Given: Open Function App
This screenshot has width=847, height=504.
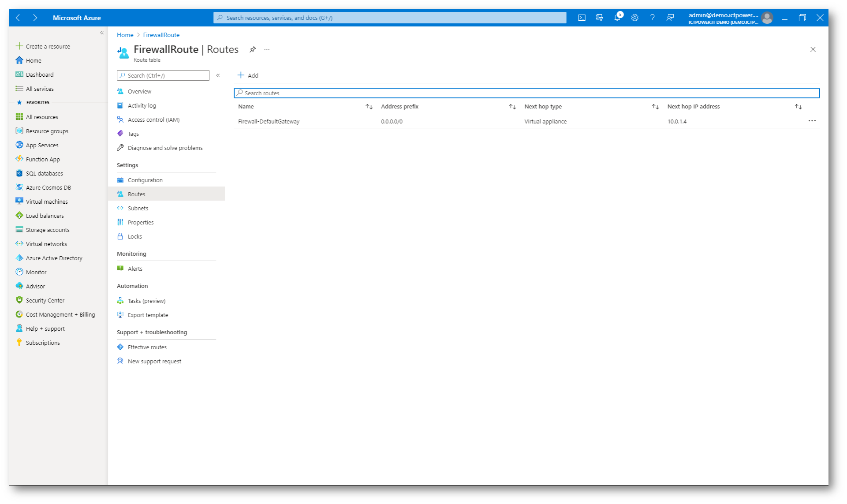Looking at the screenshot, I should pos(43,159).
